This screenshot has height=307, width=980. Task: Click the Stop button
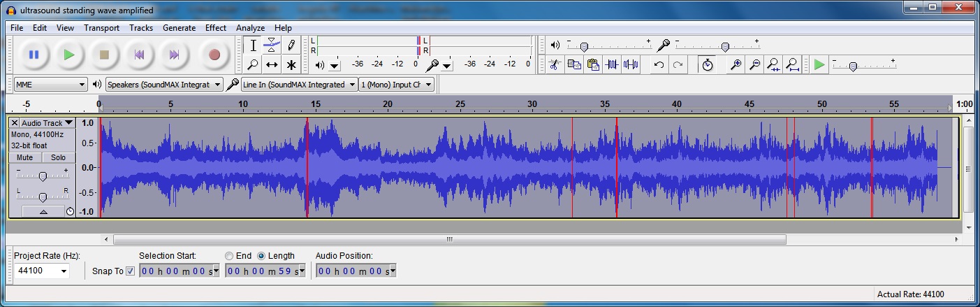(x=104, y=55)
